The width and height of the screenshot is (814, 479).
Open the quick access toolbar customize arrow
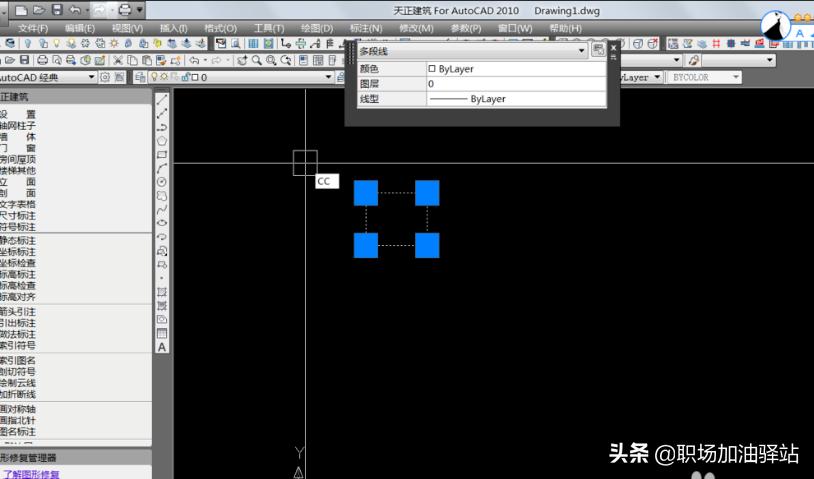click(x=140, y=10)
